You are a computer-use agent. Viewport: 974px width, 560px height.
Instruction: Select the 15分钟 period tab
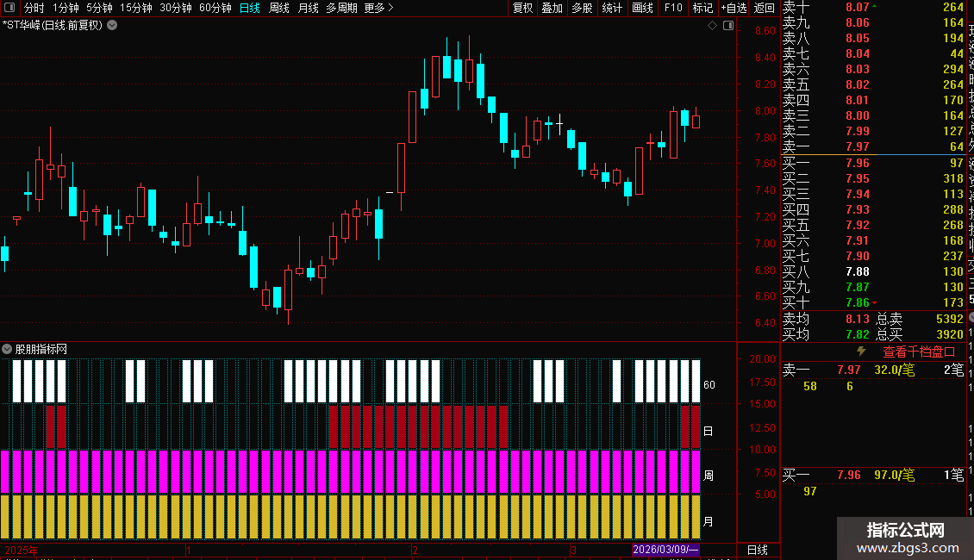click(136, 8)
